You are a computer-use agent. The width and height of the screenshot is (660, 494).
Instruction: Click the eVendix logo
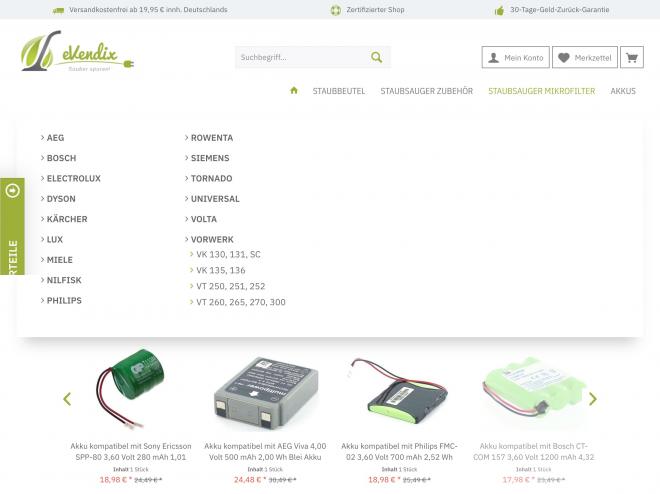pos(77,51)
